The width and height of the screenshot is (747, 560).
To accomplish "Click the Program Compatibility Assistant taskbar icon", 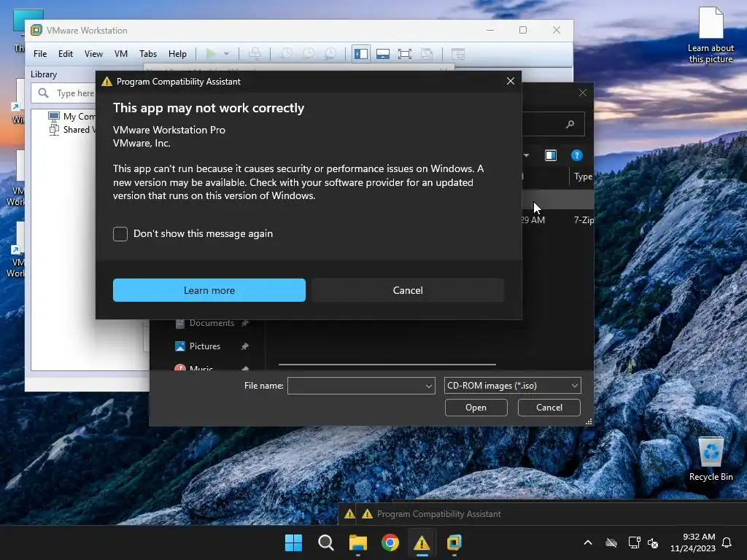I will 422,542.
